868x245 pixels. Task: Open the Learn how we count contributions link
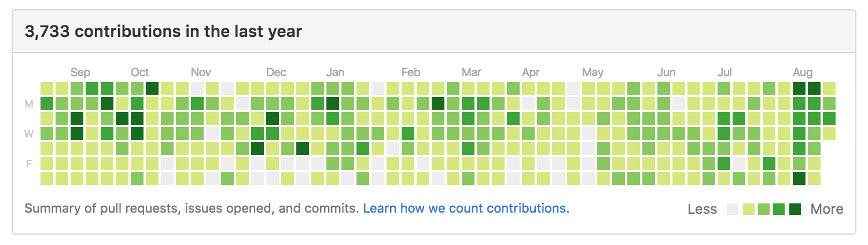click(x=465, y=208)
